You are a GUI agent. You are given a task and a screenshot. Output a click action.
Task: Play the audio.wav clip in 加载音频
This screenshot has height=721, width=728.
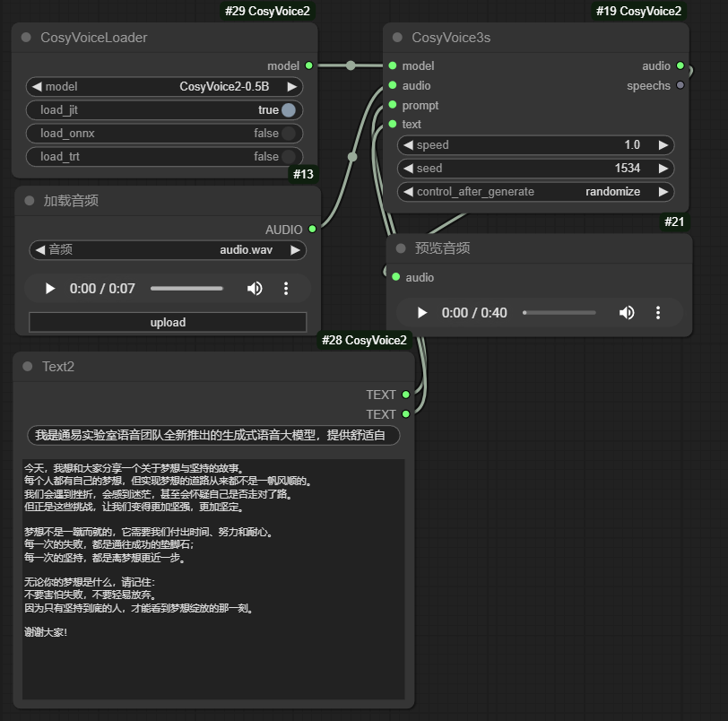(49, 289)
